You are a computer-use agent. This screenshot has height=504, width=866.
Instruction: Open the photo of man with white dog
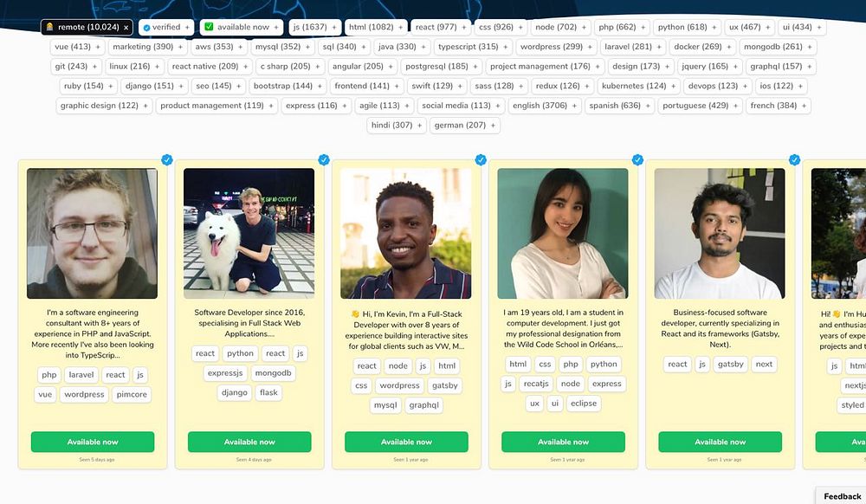click(x=249, y=234)
